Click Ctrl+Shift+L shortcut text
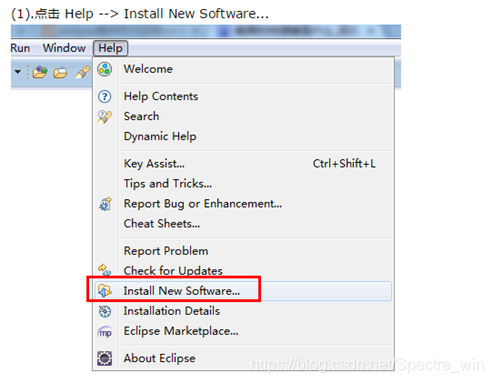The height and width of the screenshot is (383, 493). coord(344,164)
